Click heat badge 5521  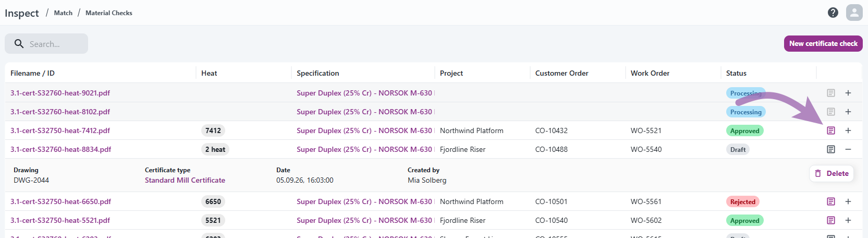click(213, 220)
